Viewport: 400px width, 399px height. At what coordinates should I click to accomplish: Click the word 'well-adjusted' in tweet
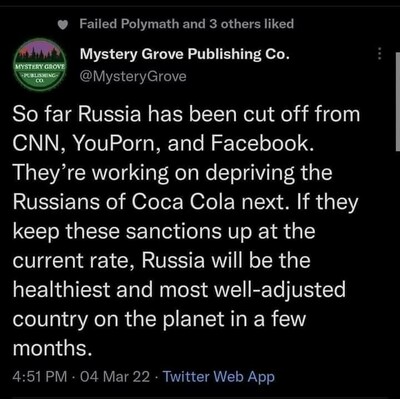(x=280, y=290)
